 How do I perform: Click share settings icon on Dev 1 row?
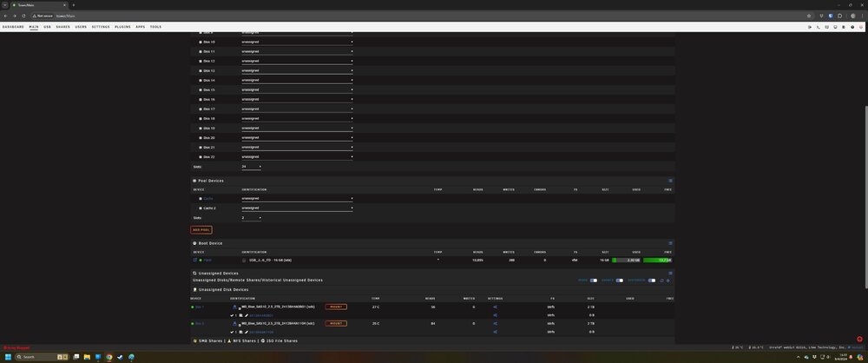[x=496, y=307]
